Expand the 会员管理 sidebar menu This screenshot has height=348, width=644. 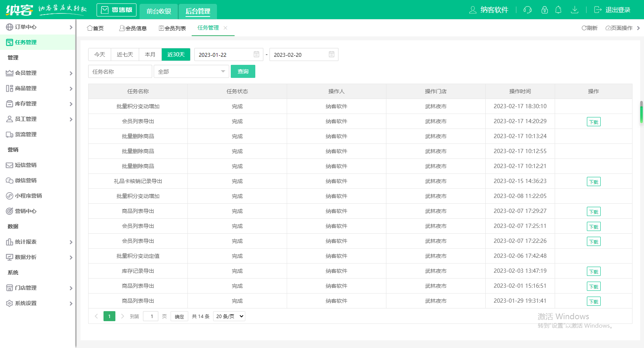(x=38, y=73)
